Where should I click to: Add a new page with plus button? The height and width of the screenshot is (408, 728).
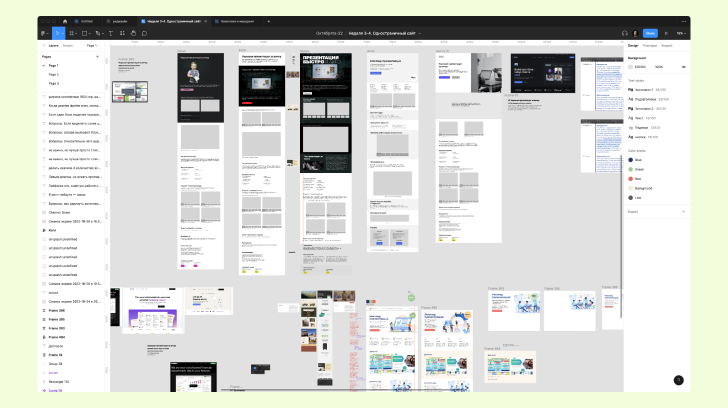[98, 57]
